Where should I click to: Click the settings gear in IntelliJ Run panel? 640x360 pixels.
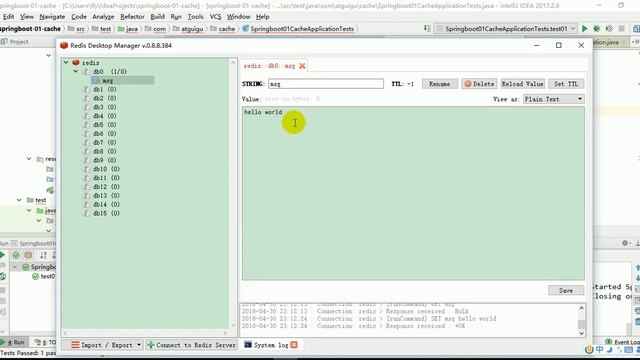[x=625, y=243]
